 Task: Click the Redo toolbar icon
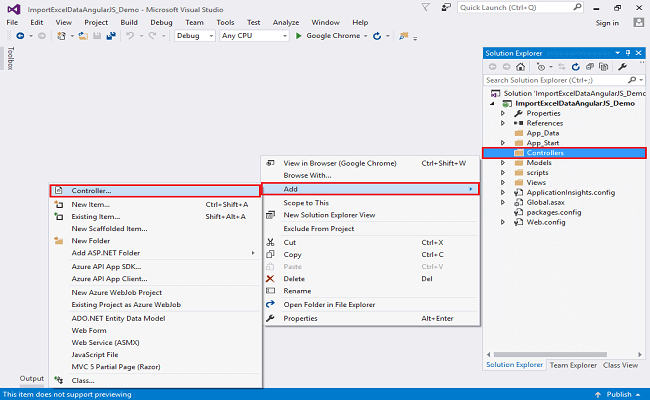coord(153,36)
